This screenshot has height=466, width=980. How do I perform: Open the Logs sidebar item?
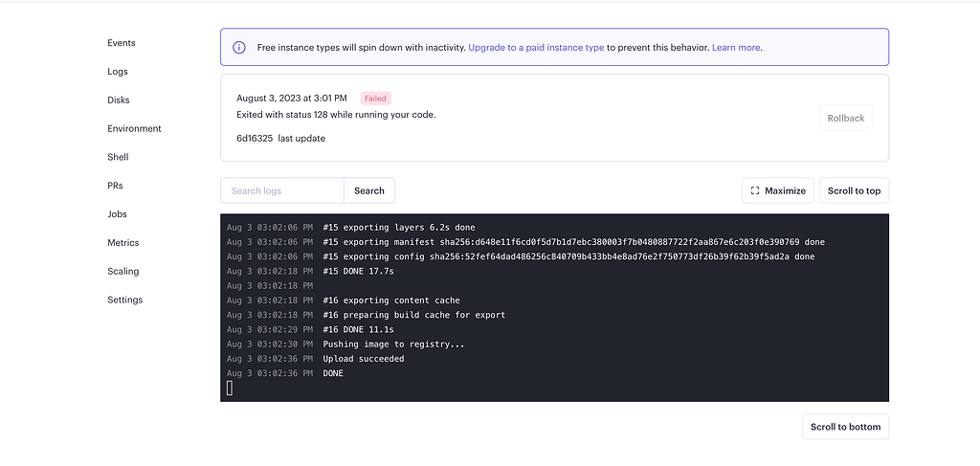[x=118, y=72]
